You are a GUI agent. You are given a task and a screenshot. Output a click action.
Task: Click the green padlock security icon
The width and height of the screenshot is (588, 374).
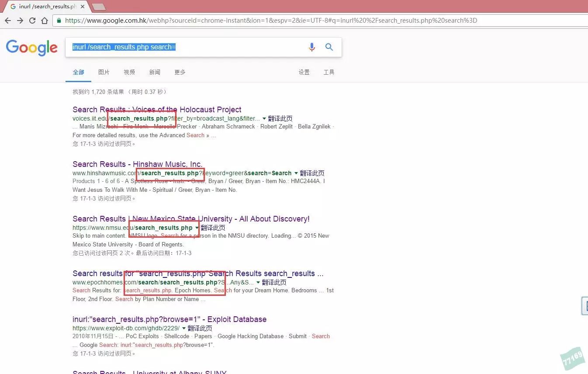pyautogui.click(x=59, y=21)
